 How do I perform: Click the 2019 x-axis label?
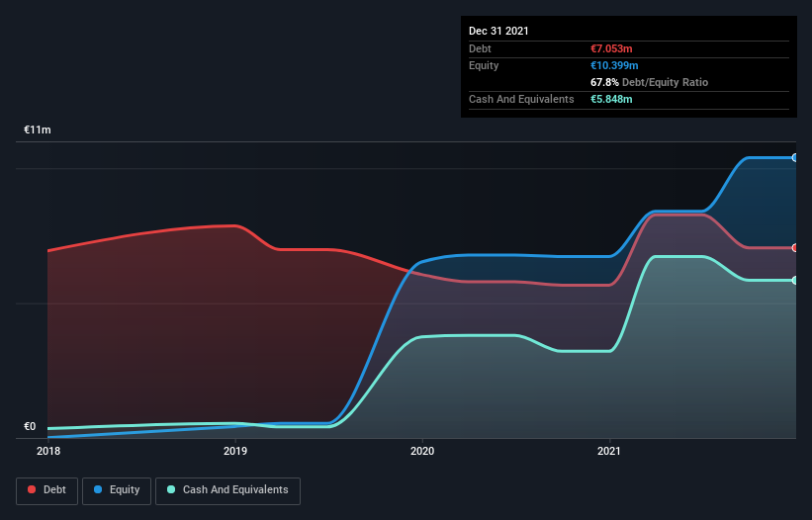click(x=235, y=451)
